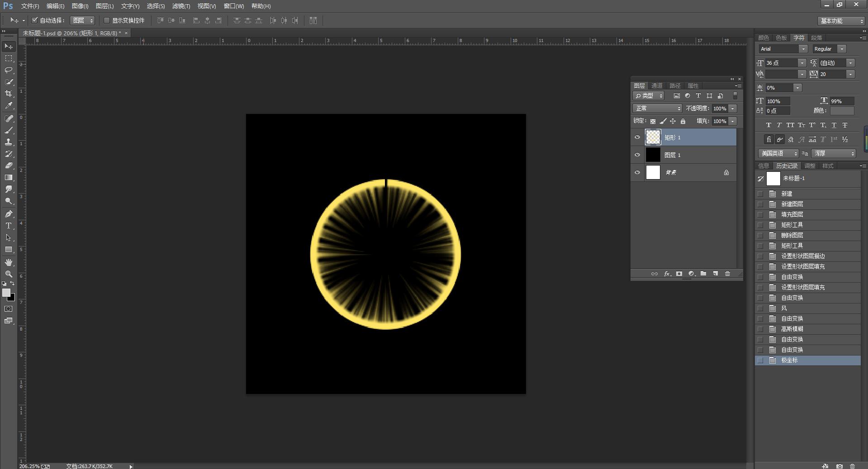Switch to the 段落 tab
868x469 pixels.
coord(816,38)
